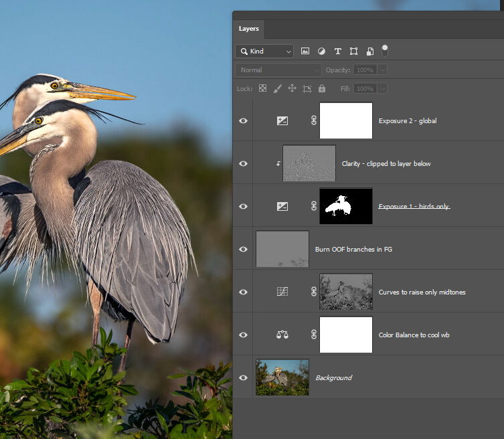Hide the Exposure 2 - global layer
Image resolution: width=504 pixels, height=439 pixels.
click(244, 121)
